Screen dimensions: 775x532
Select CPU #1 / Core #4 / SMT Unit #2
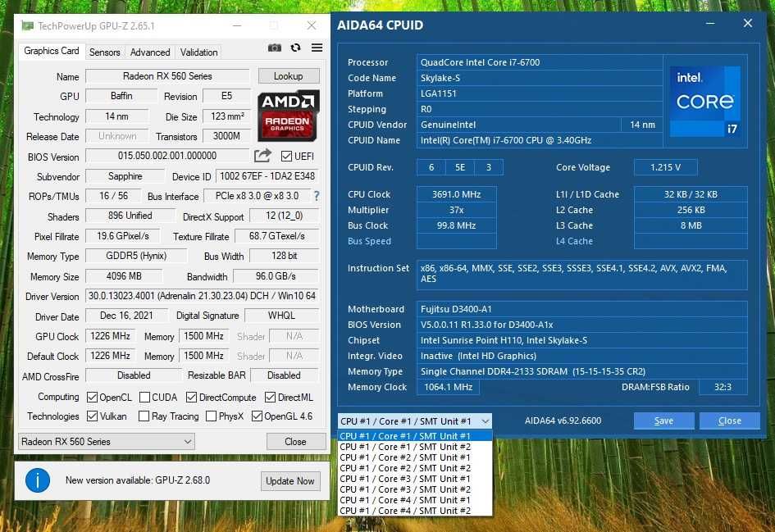[415, 511]
